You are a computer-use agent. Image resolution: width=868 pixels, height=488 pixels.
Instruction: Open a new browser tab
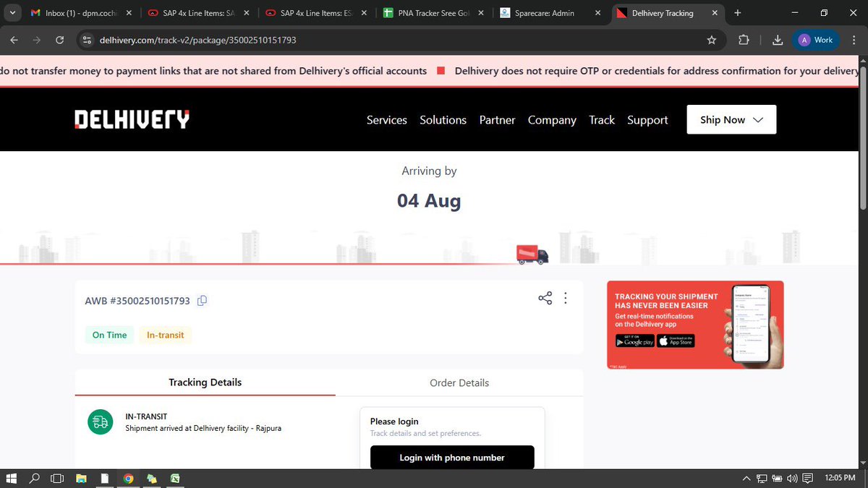point(738,13)
